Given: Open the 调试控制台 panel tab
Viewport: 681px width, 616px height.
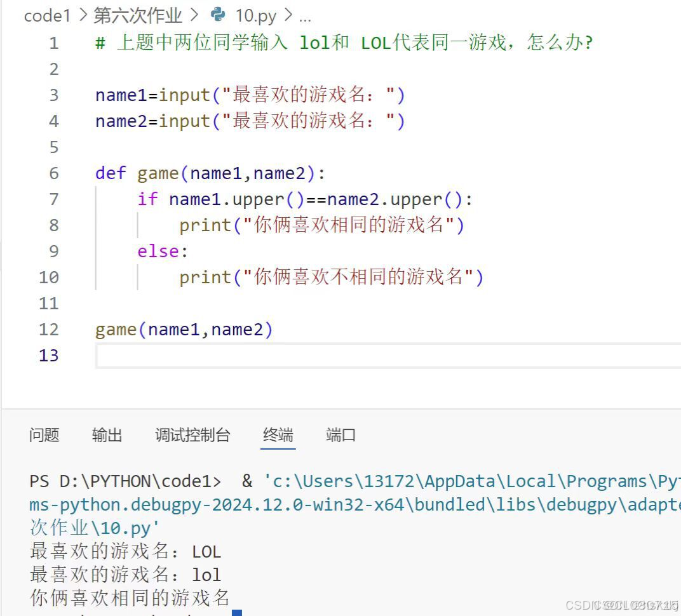Looking at the screenshot, I should (x=193, y=434).
